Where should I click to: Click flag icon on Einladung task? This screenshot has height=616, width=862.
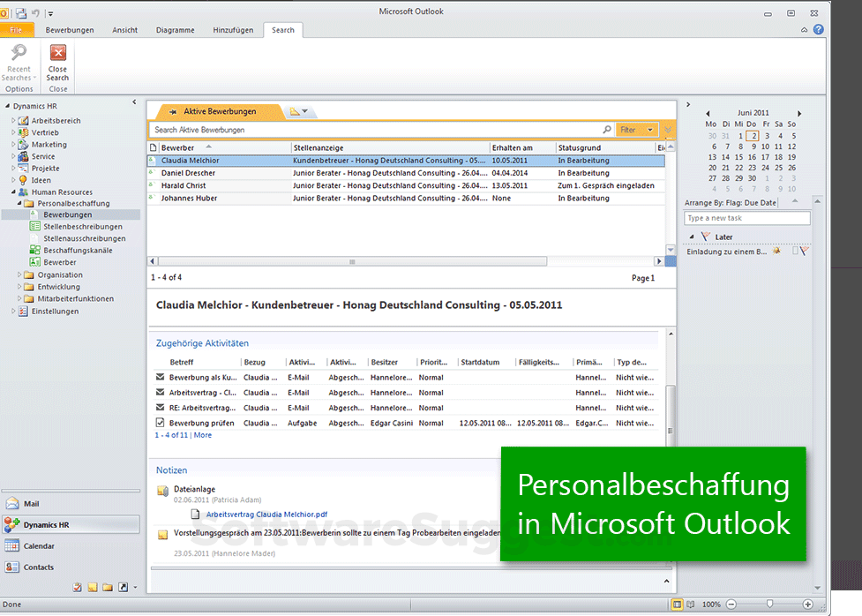coord(804,252)
